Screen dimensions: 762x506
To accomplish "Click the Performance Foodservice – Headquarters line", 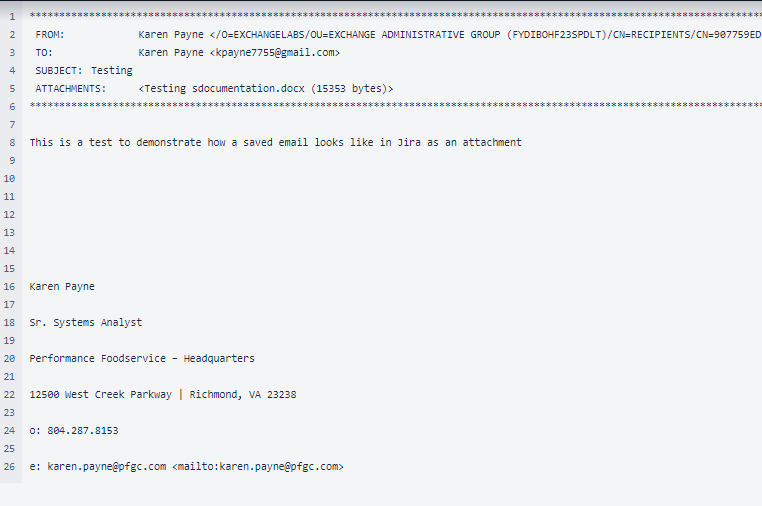I will click(142, 358).
